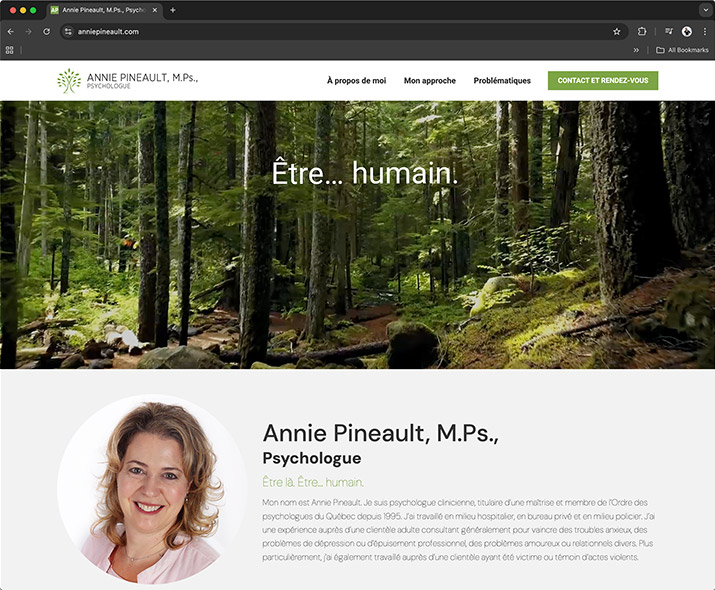Open the media control icon in toolbar
This screenshot has height=590, width=715.
point(669,31)
